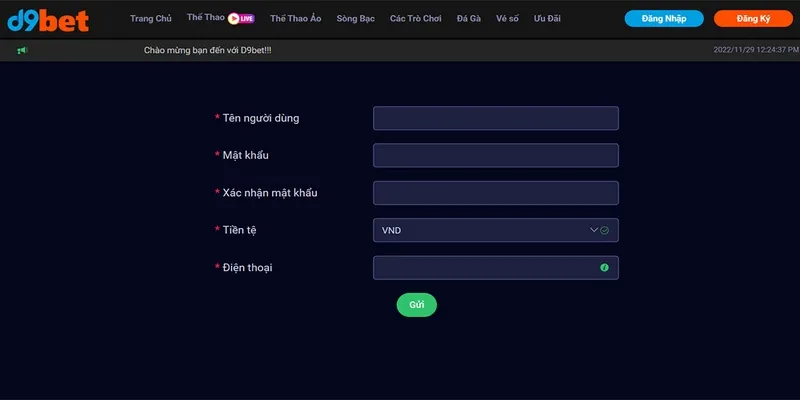Click the orange Đăng Ký button
800x400 pixels.
pos(752,19)
